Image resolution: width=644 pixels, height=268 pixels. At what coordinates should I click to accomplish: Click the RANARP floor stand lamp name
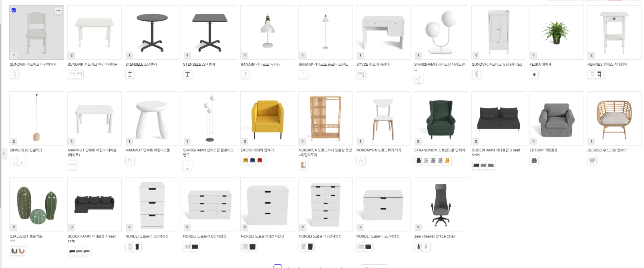323,64
